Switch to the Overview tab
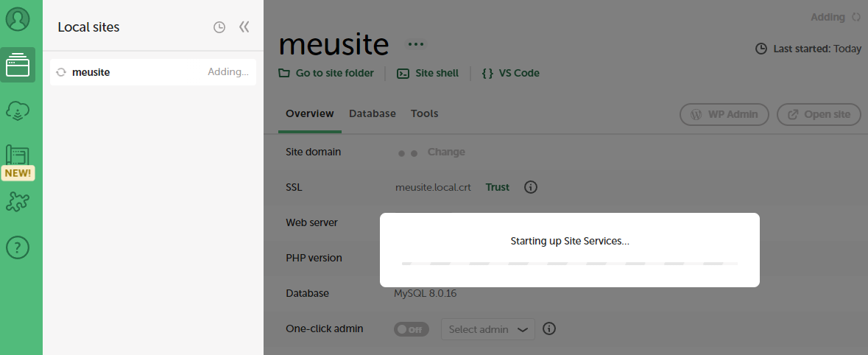868x355 pixels. click(310, 113)
